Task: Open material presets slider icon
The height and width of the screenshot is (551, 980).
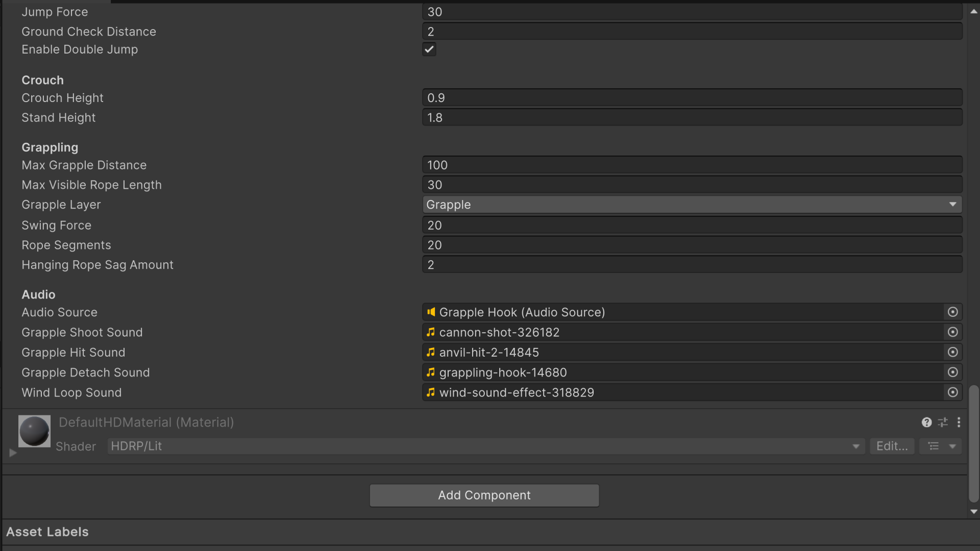Action: coord(943,422)
